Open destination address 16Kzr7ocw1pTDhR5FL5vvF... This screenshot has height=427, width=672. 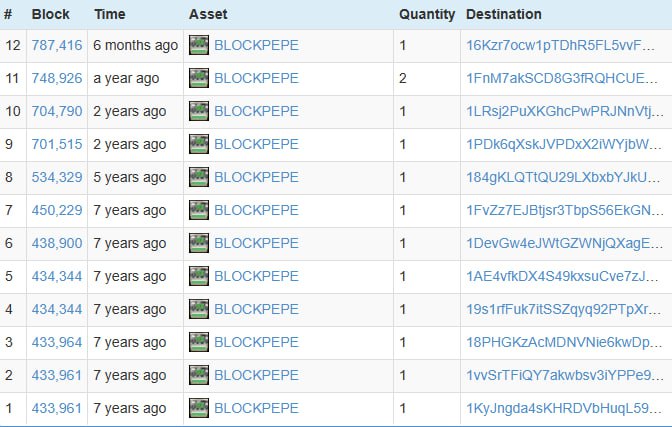point(560,45)
